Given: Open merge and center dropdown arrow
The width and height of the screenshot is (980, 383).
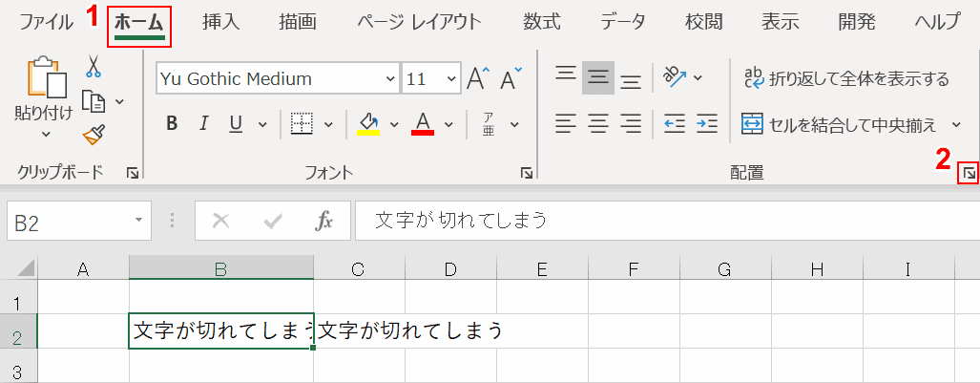Looking at the screenshot, I should pyautogui.click(x=957, y=124).
